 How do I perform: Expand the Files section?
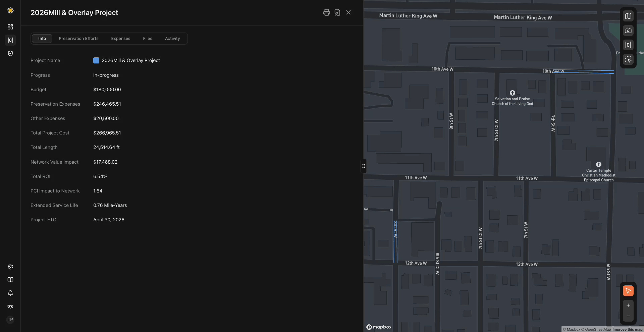coord(148,38)
